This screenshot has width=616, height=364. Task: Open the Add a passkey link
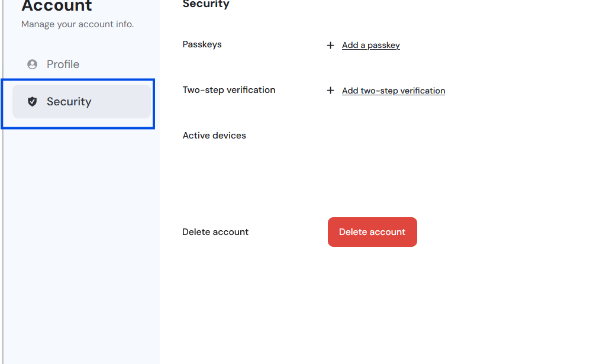(371, 45)
